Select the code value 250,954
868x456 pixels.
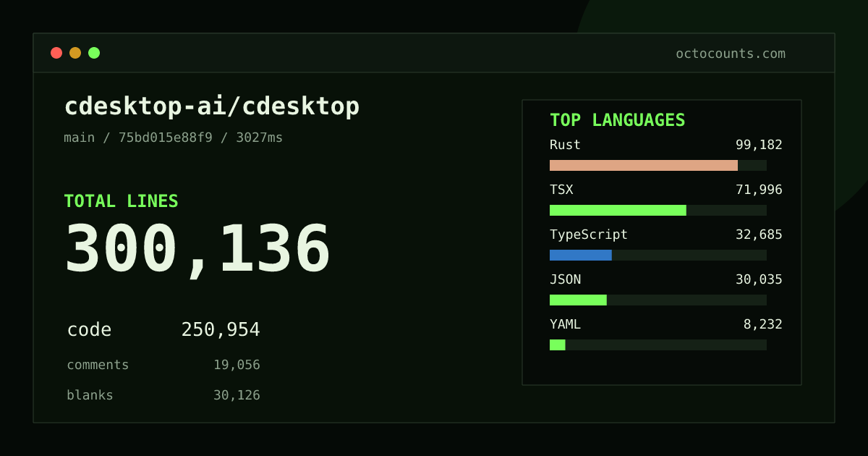pyautogui.click(x=221, y=330)
